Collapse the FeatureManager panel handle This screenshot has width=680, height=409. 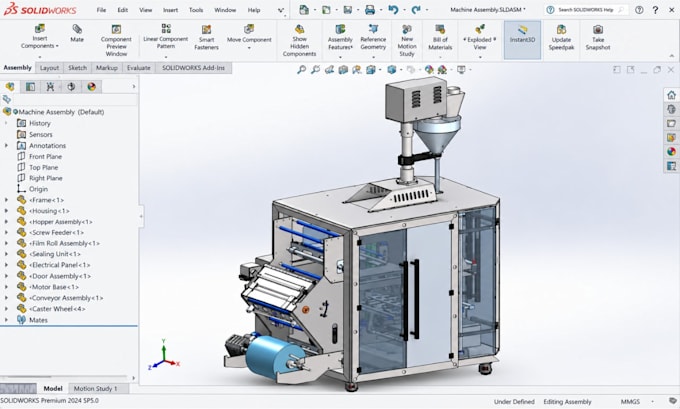141,216
